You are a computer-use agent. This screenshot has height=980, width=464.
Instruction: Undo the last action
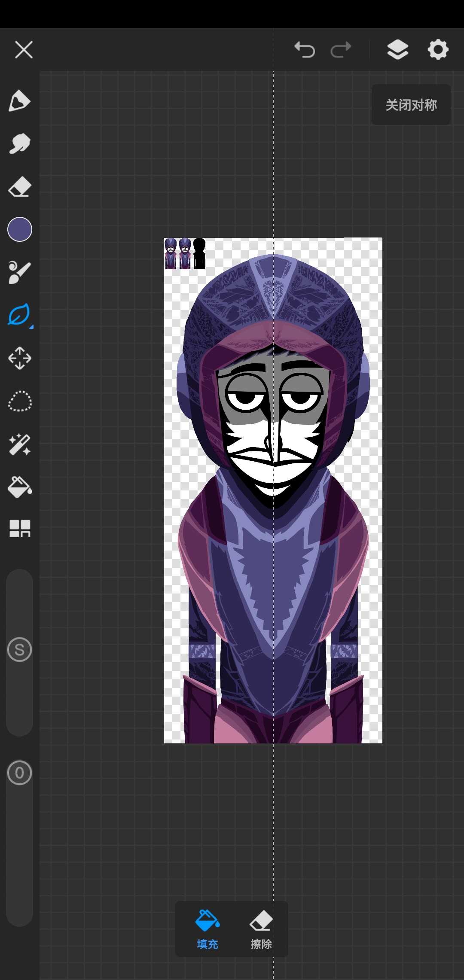[305, 50]
